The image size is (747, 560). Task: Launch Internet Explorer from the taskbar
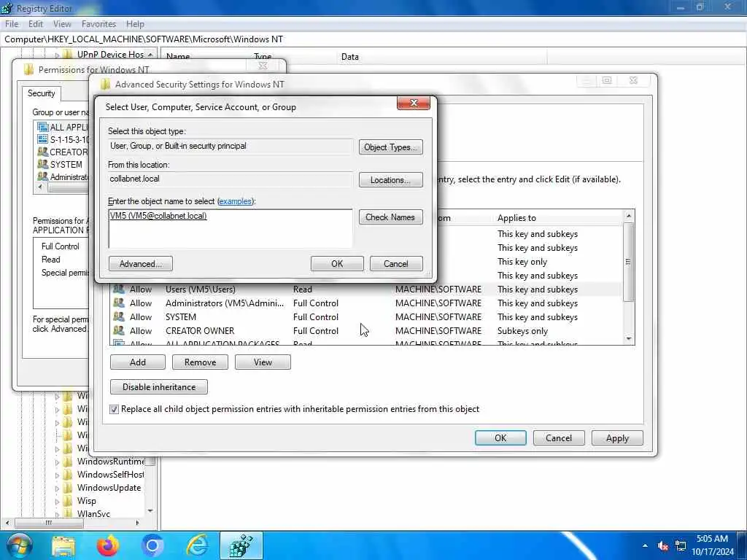[x=197, y=545]
